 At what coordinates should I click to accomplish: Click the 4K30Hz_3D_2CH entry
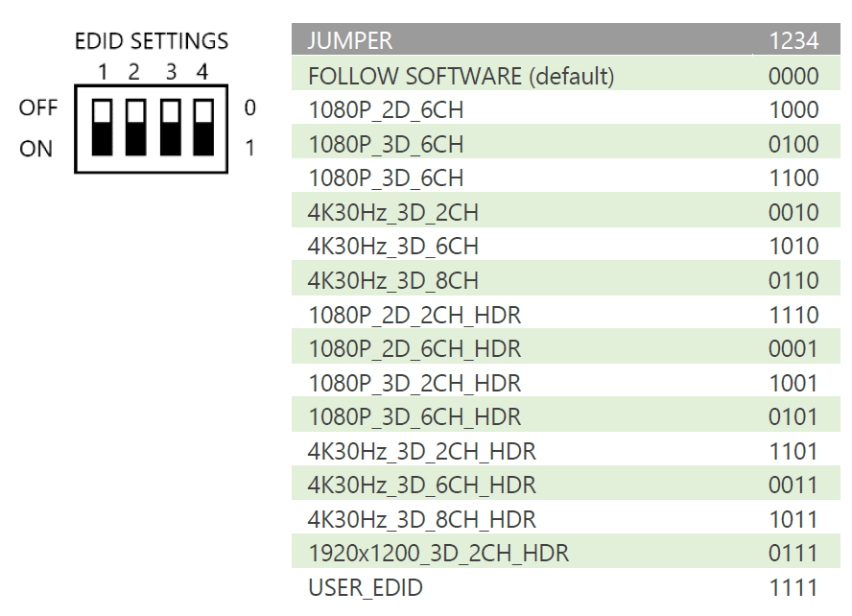click(x=393, y=213)
